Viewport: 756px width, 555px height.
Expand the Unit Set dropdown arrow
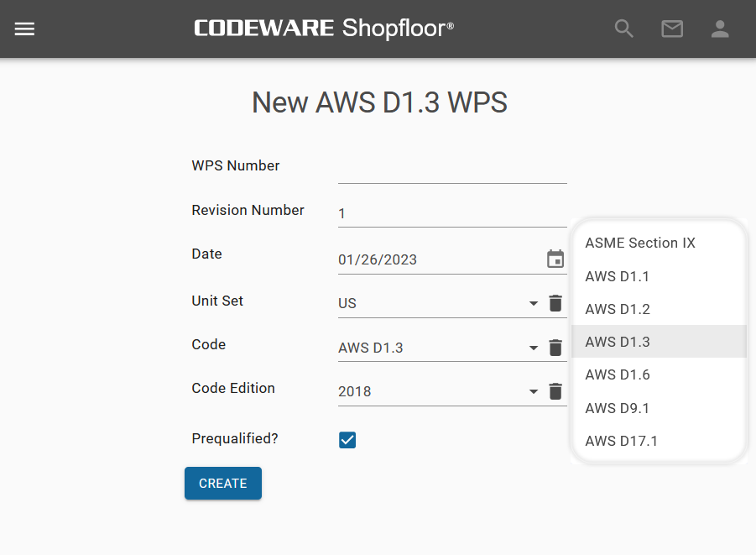[534, 304]
